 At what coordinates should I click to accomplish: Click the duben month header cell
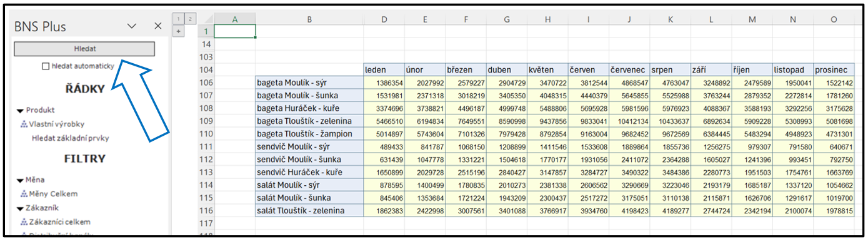(507, 70)
